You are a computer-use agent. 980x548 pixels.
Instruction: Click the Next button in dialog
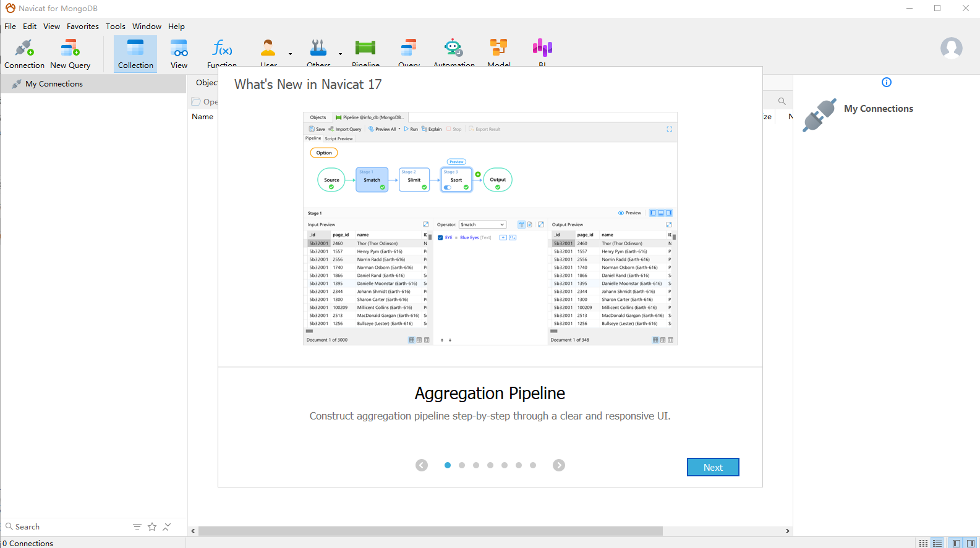coord(712,467)
